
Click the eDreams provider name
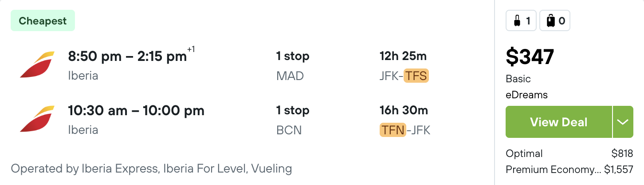[x=526, y=95]
